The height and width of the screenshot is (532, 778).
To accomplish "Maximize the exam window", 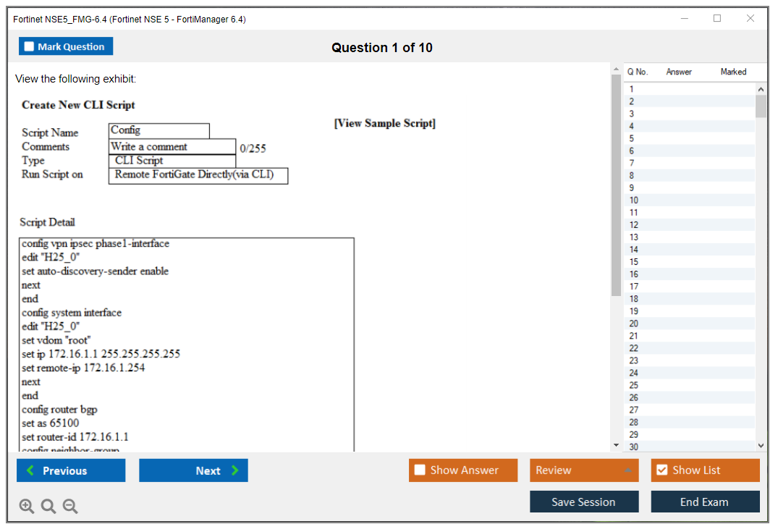I will 717,19.
